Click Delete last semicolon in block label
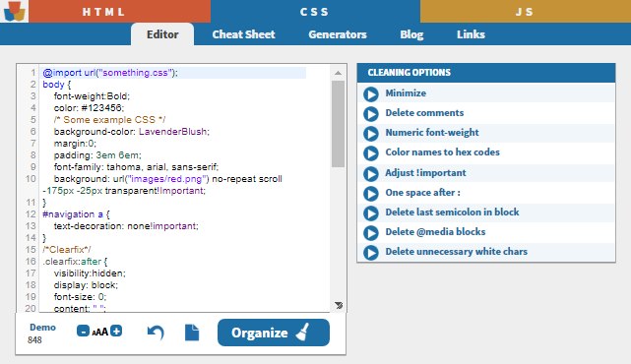Screen dimensions: 631x364 [x=452, y=212]
